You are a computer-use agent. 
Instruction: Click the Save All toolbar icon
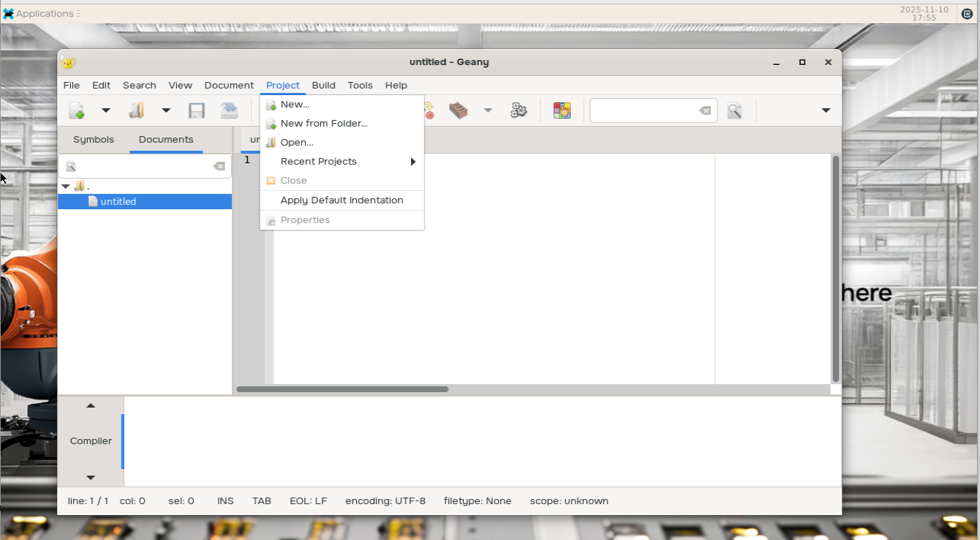[230, 110]
